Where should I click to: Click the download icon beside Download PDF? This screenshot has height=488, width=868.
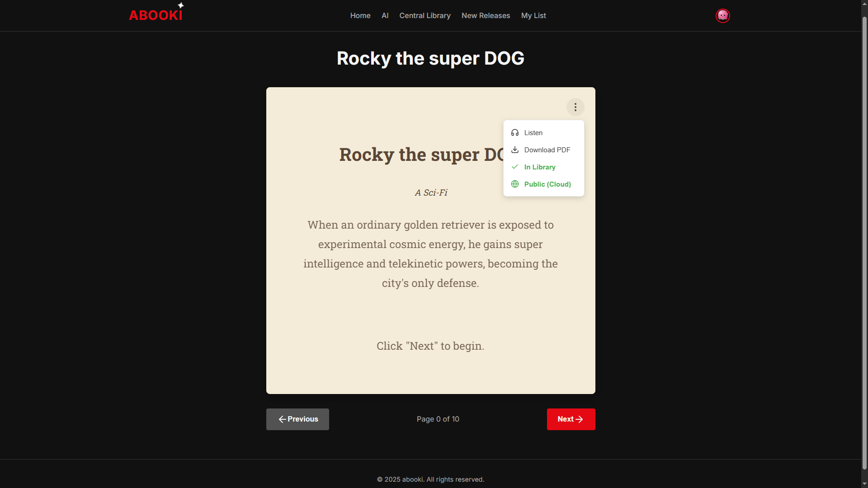515,150
